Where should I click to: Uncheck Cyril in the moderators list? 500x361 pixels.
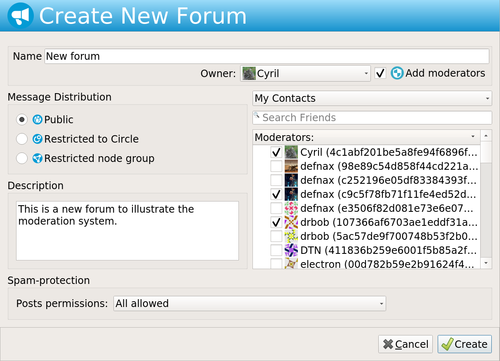point(276,152)
